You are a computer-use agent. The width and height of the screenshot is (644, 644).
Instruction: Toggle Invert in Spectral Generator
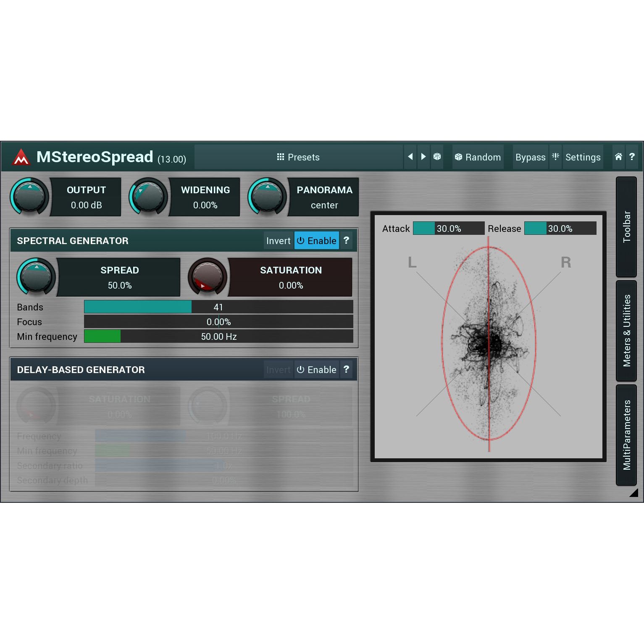[278, 241]
